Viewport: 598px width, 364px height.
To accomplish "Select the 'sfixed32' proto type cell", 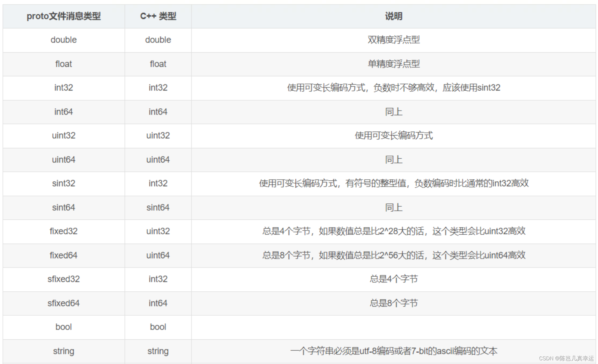I will [63, 279].
